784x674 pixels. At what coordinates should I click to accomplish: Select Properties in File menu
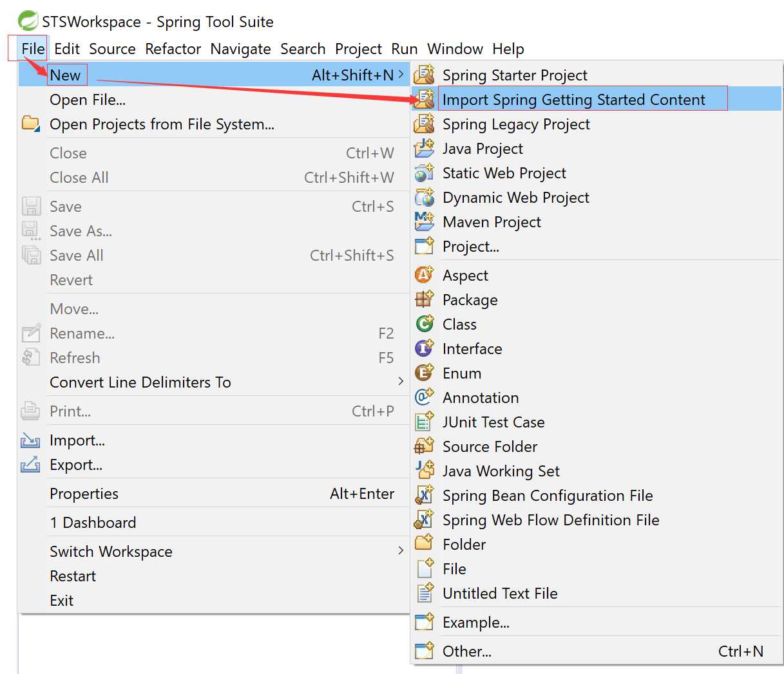(x=214, y=494)
